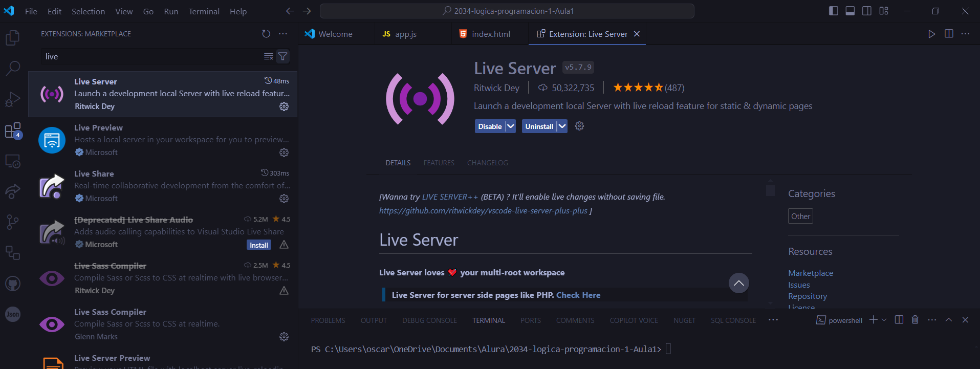Open the Search view in activity bar
980x369 pixels.
coord(13,68)
